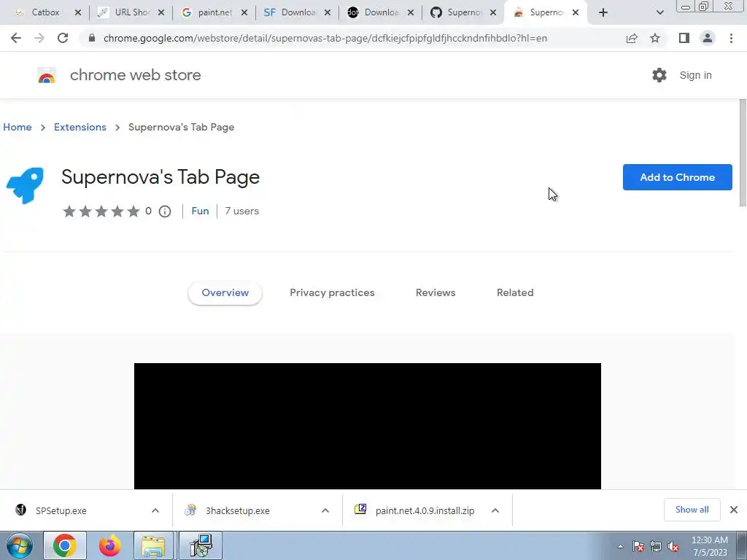
Task: Expand options for 3hacksetup.exe download
Action: coord(325,510)
